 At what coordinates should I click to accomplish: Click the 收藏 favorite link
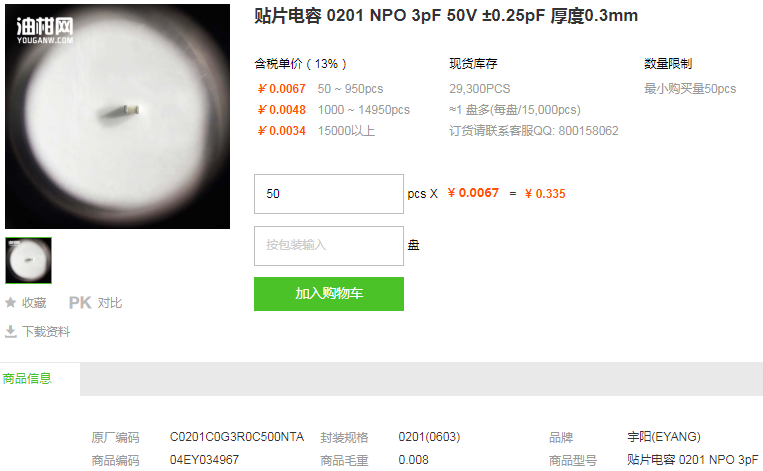pos(34,303)
